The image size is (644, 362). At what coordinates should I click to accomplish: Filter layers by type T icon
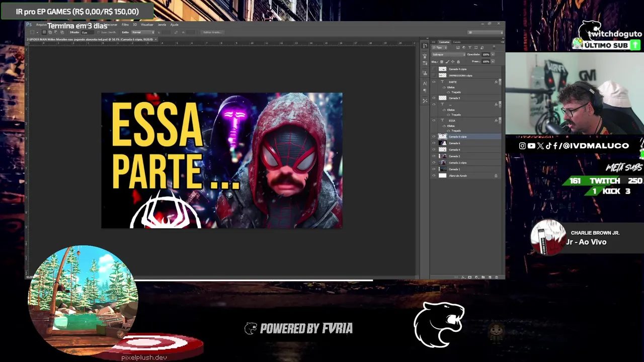[470, 47]
